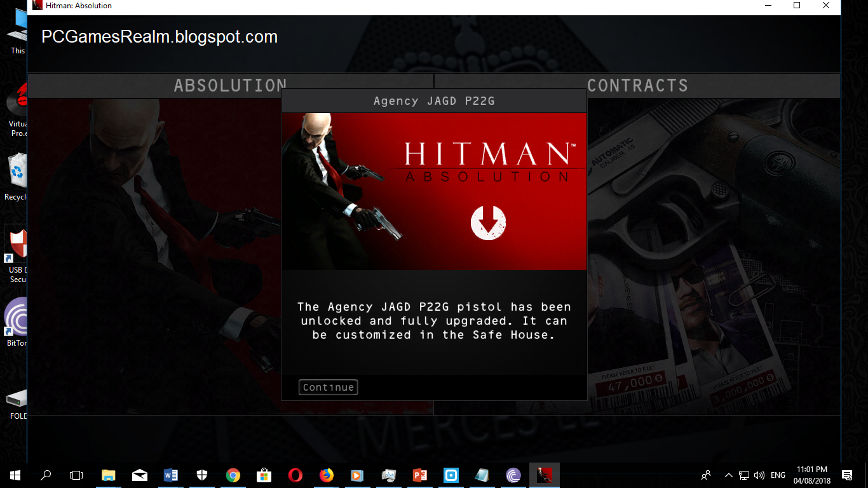
Task: Click the ENG language indicator
Action: coord(778,475)
